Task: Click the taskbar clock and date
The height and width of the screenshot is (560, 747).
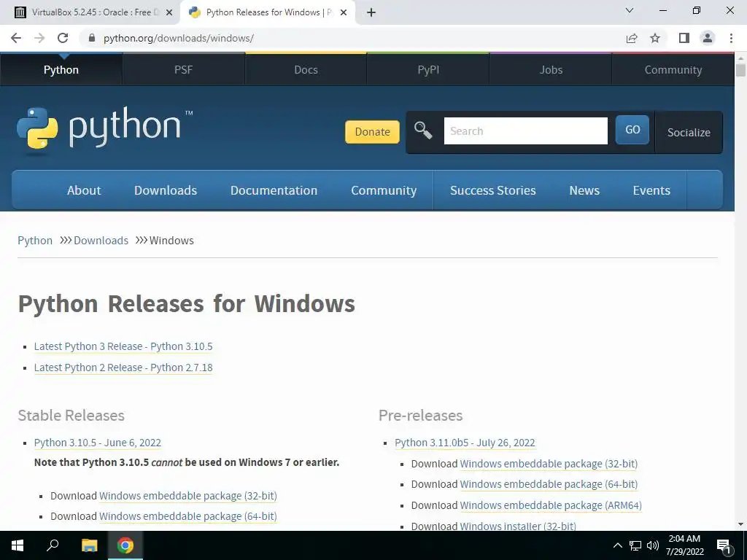Action: coord(684,545)
